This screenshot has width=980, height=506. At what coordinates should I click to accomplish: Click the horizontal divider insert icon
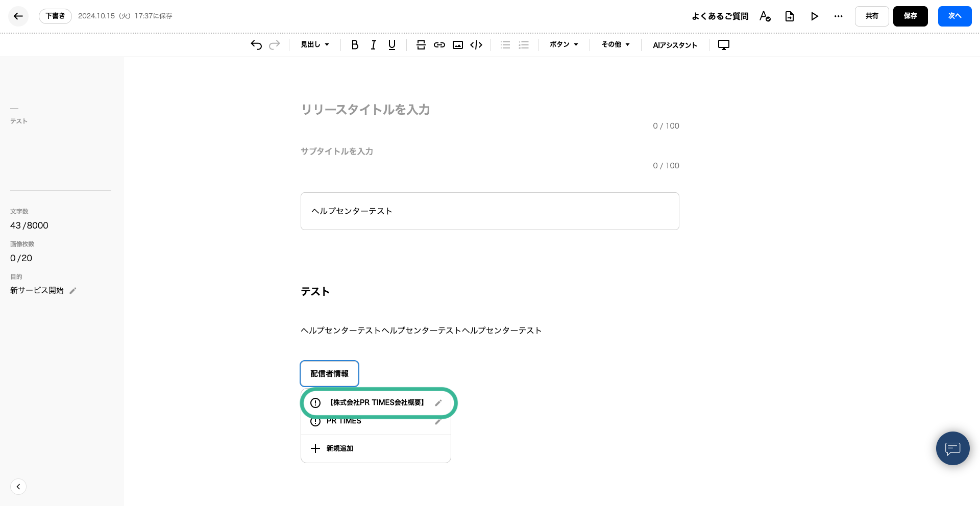(421, 45)
